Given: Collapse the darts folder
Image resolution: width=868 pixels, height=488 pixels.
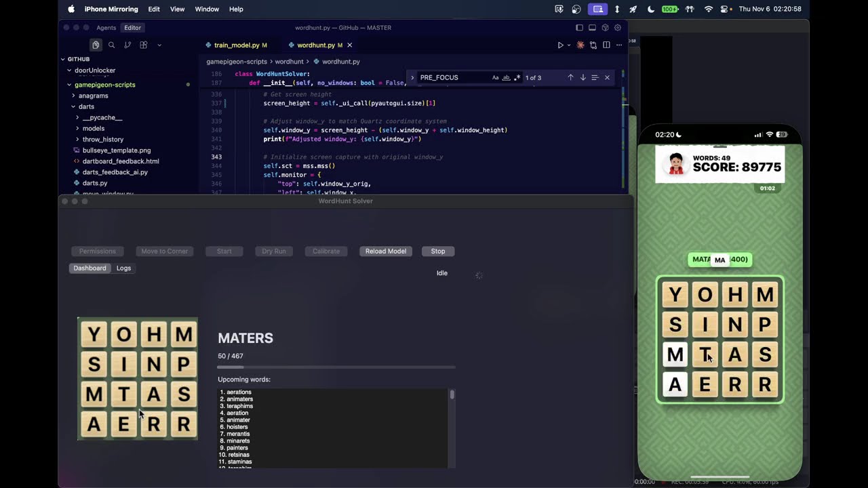Looking at the screenshot, I should 86,106.
